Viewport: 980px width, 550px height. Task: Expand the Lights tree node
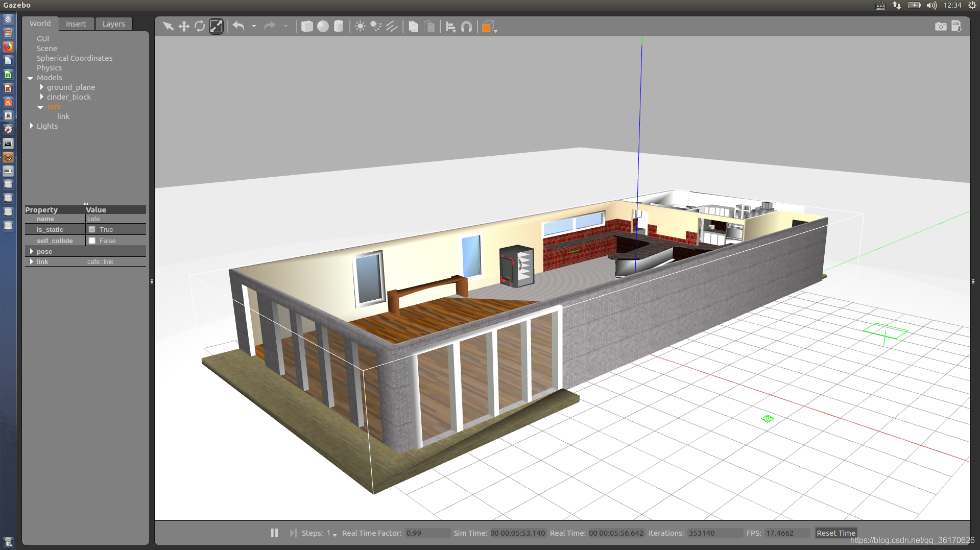32,126
